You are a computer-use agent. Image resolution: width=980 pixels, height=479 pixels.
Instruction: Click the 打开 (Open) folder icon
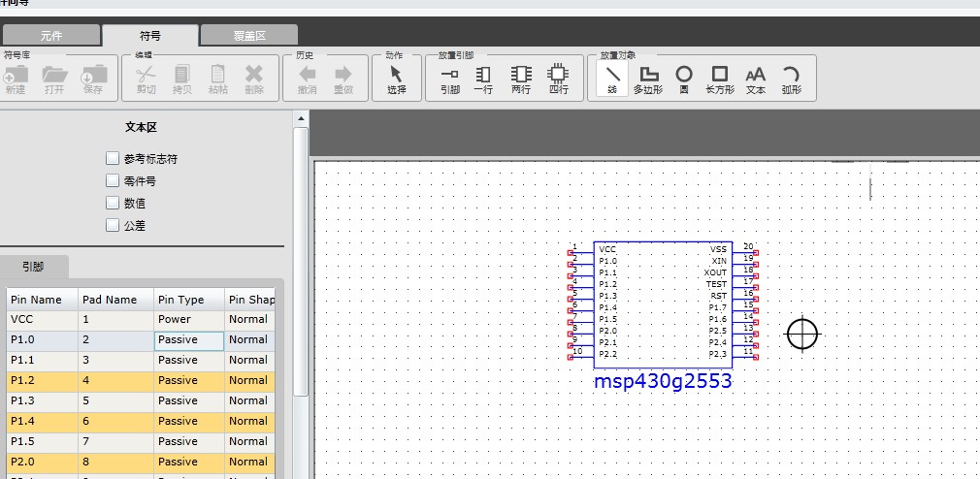pyautogui.click(x=54, y=75)
